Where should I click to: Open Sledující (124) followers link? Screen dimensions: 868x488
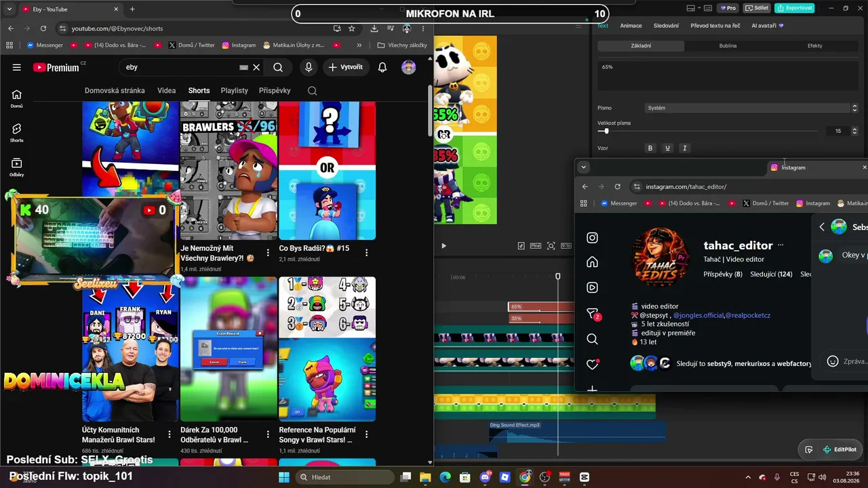point(771,274)
